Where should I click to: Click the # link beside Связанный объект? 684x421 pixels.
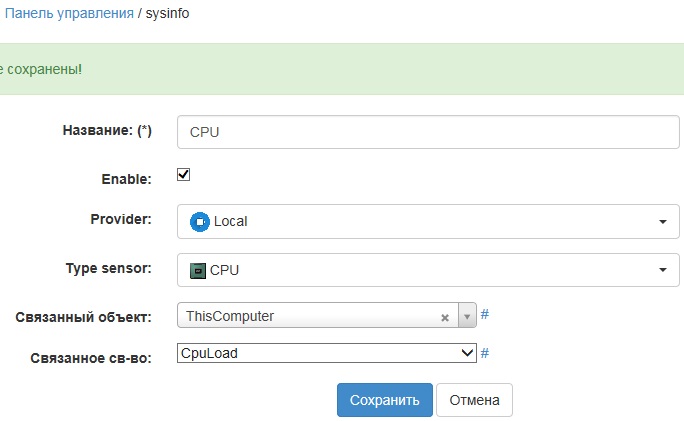click(485, 315)
